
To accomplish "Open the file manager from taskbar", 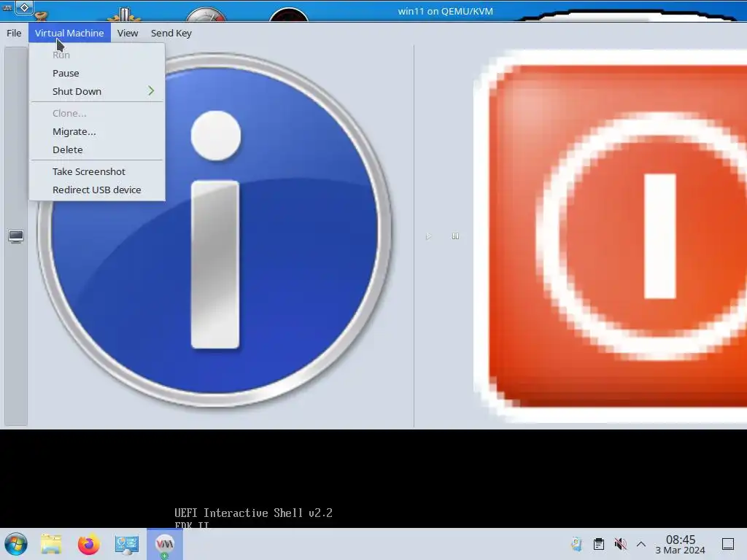I will click(52, 544).
